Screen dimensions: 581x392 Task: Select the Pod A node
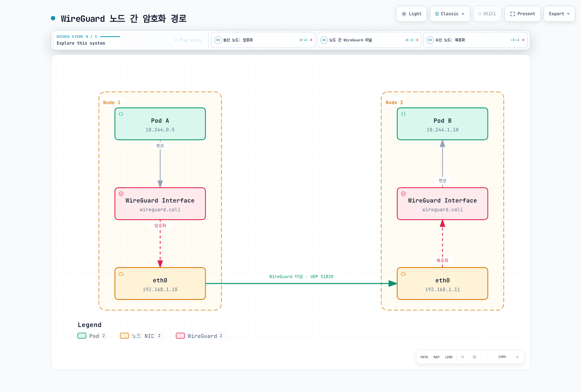(160, 124)
